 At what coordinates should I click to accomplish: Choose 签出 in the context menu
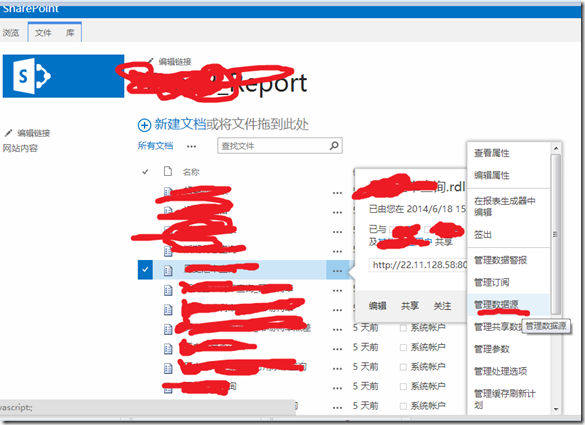[x=483, y=235]
